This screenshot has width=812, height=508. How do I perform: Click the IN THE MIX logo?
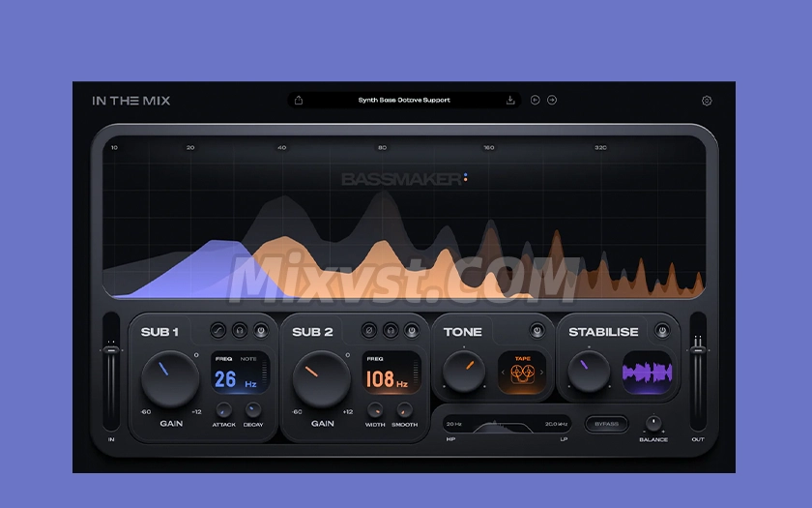point(131,101)
